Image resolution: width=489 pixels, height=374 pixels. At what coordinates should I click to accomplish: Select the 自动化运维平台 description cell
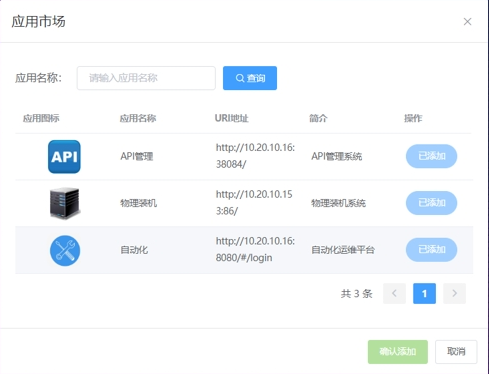(343, 250)
